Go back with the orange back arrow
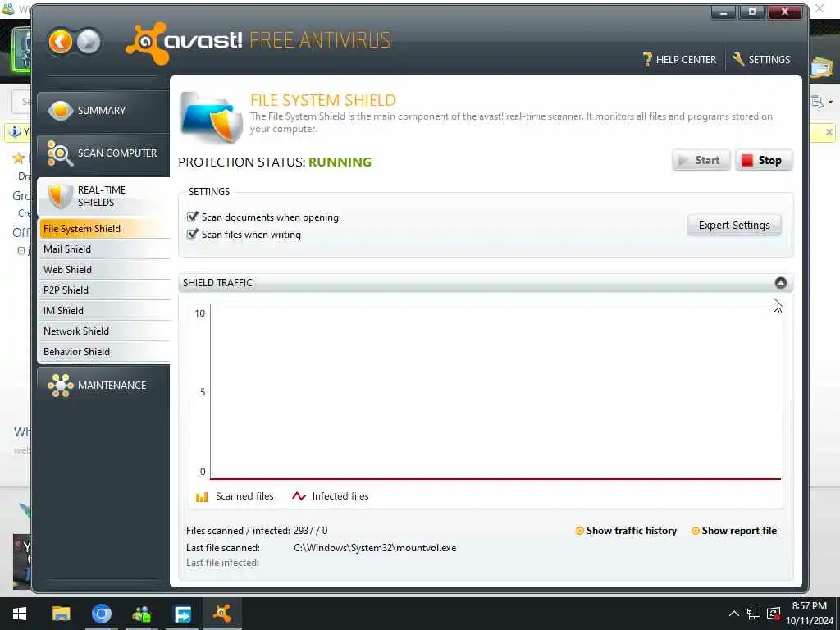 click(60, 42)
